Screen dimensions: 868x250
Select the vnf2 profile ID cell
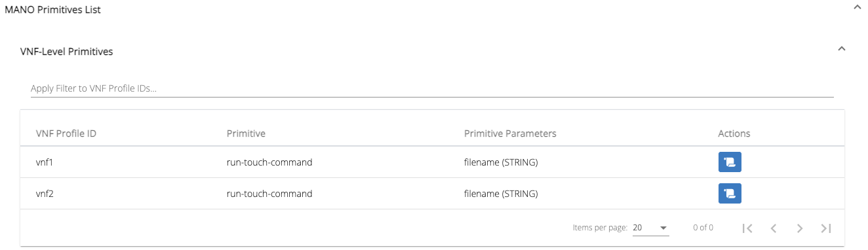click(x=45, y=194)
